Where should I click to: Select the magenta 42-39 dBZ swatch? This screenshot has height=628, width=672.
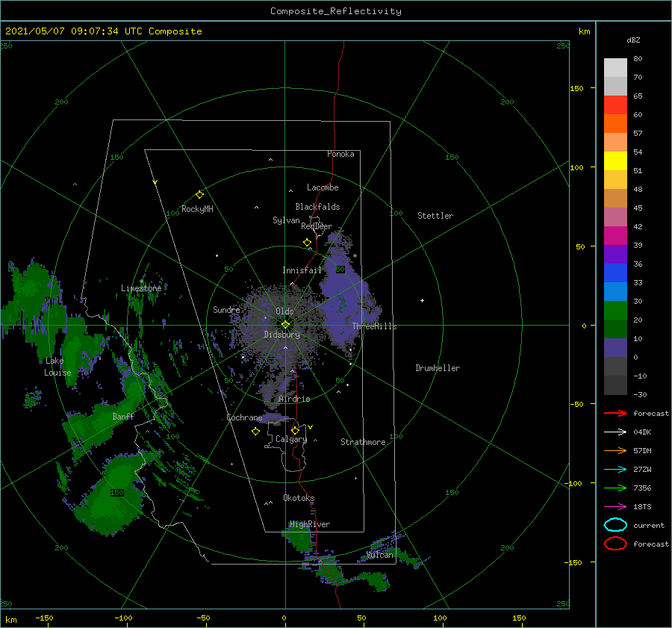(x=615, y=236)
